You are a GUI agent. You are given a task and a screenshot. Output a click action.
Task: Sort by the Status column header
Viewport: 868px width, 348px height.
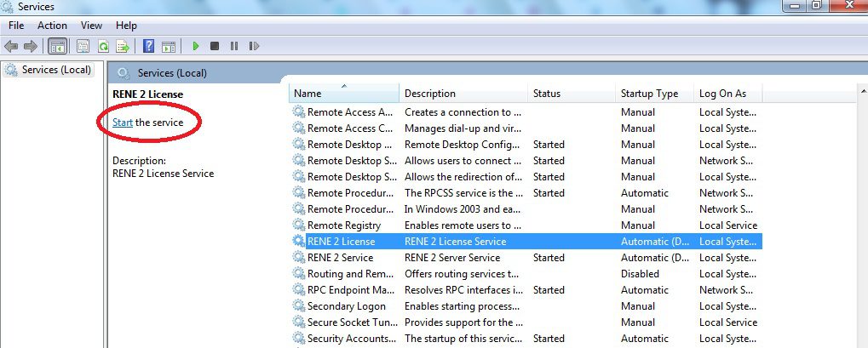(x=572, y=94)
